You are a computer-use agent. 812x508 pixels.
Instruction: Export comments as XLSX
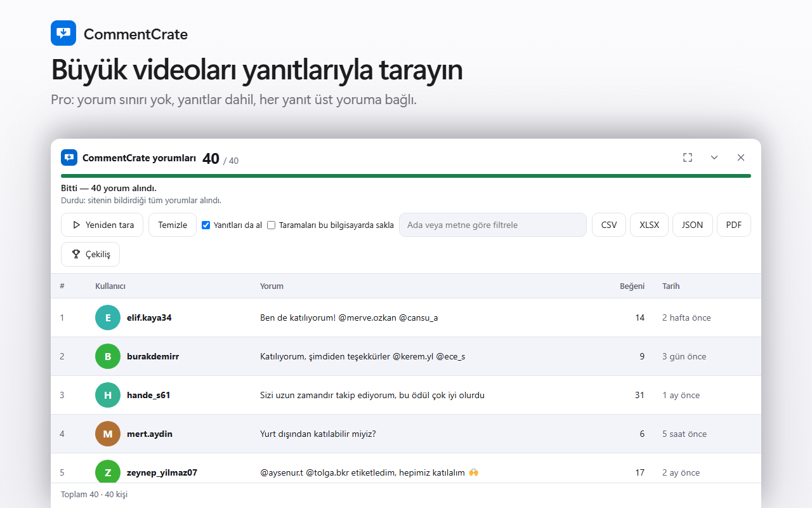click(649, 225)
